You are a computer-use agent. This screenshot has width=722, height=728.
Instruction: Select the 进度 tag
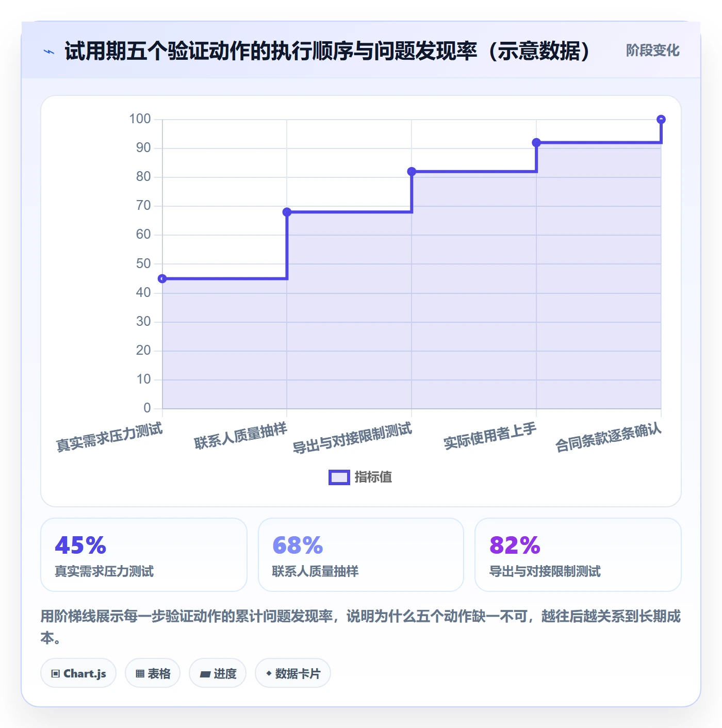[x=218, y=673]
